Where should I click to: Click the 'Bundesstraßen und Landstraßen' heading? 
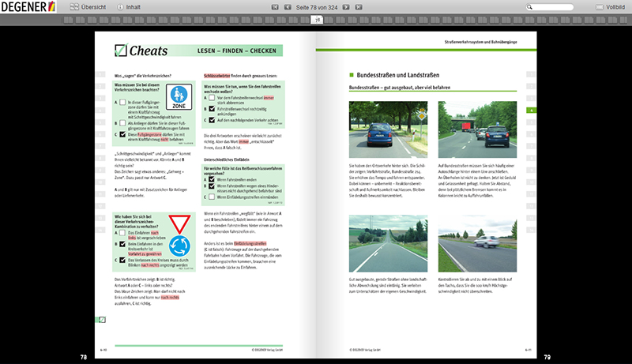[x=398, y=75]
